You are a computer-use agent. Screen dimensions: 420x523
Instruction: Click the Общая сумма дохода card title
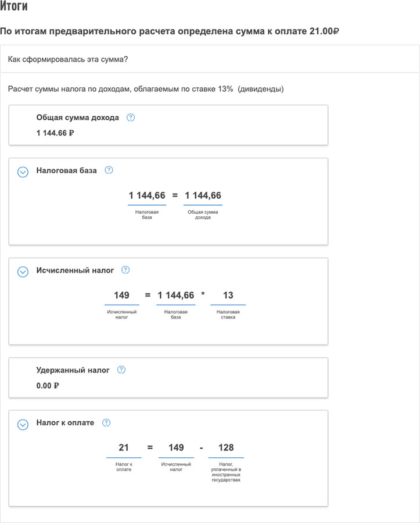pyautogui.click(x=77, y=117)
